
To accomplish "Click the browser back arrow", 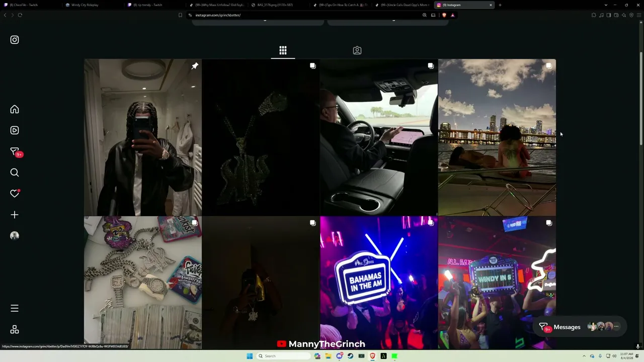I will click(x=5, y=15).
